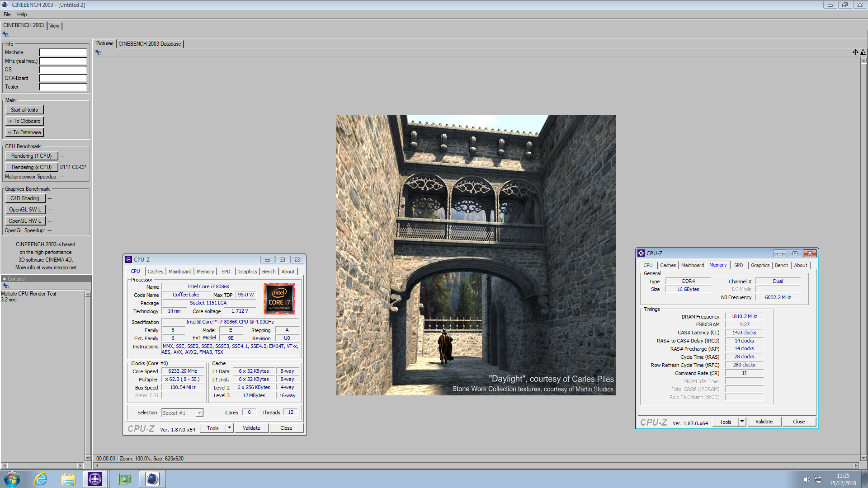Open the green chip taskbar icon
The image size is (868, 488).
[124, 479]
